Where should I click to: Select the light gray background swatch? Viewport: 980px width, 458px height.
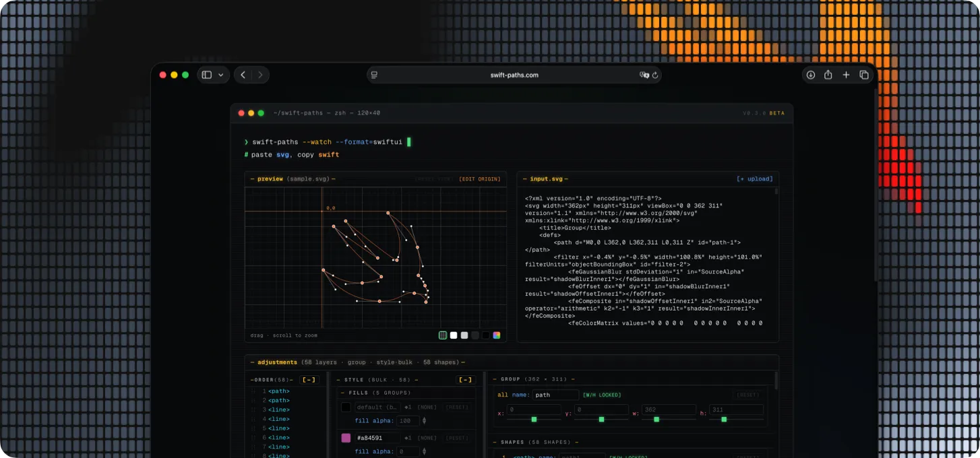pyautogui.click(x=464, y=335)
